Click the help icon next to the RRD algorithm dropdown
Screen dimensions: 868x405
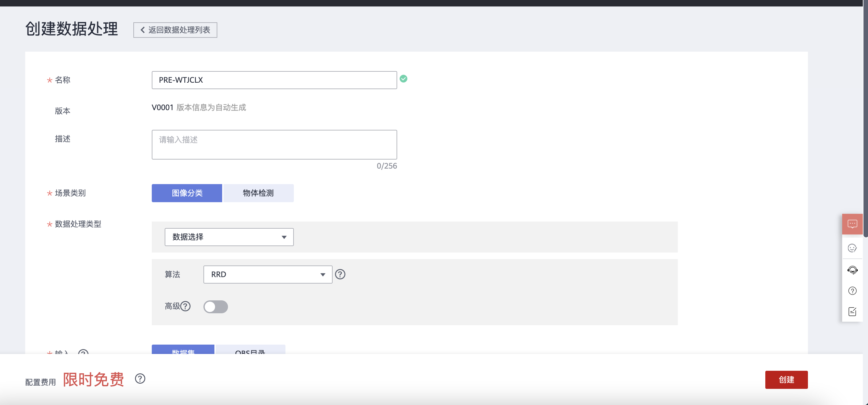coord(340,274)
